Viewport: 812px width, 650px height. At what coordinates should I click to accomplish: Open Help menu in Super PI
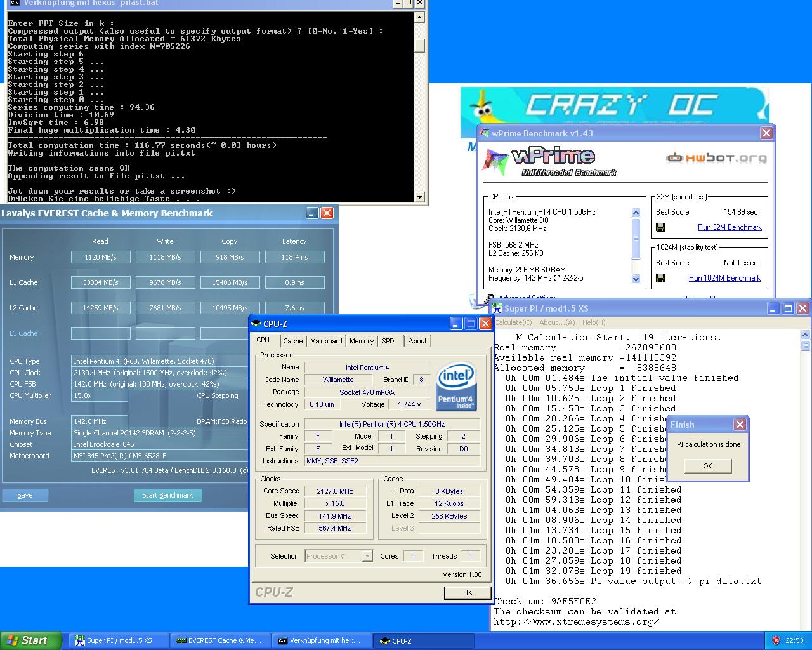coord(594,322)
